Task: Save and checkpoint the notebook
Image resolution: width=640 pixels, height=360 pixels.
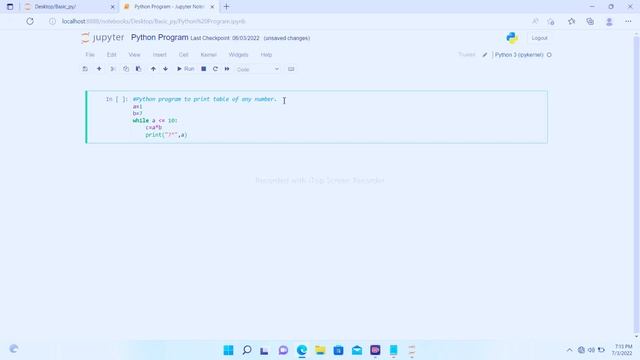Action: click(85, 69)
